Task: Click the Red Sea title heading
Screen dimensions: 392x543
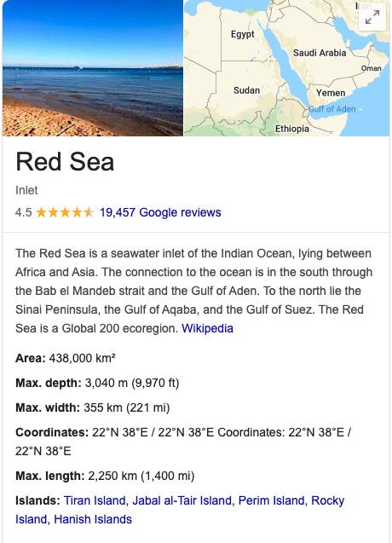Action: tap(65, 162)
